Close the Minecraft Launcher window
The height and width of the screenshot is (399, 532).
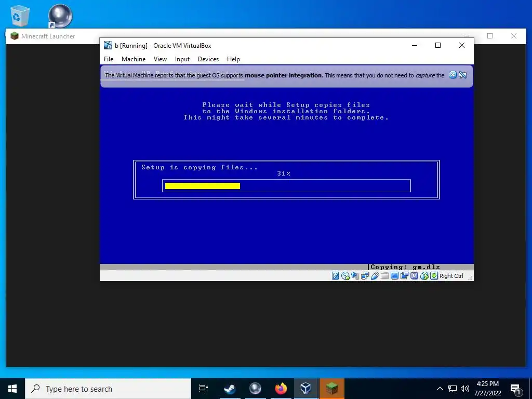click(x=514, y=36)
